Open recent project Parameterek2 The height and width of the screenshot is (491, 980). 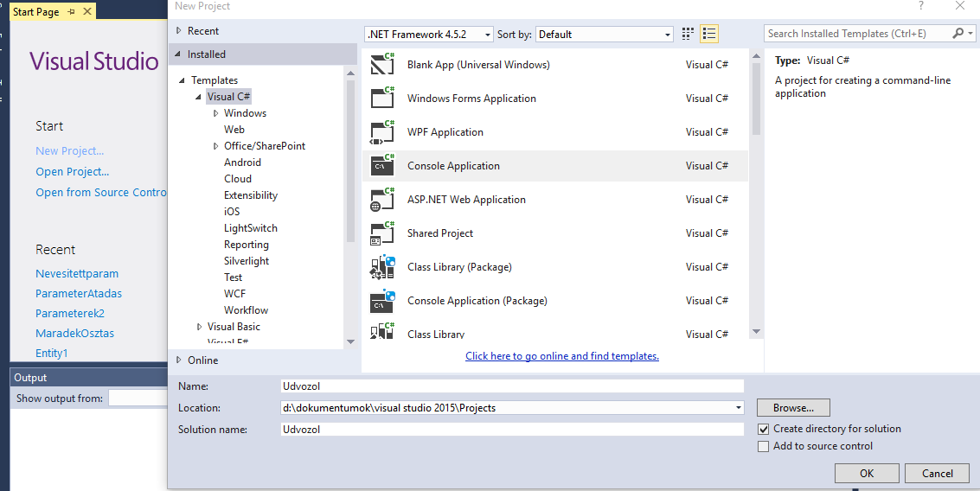69,314
